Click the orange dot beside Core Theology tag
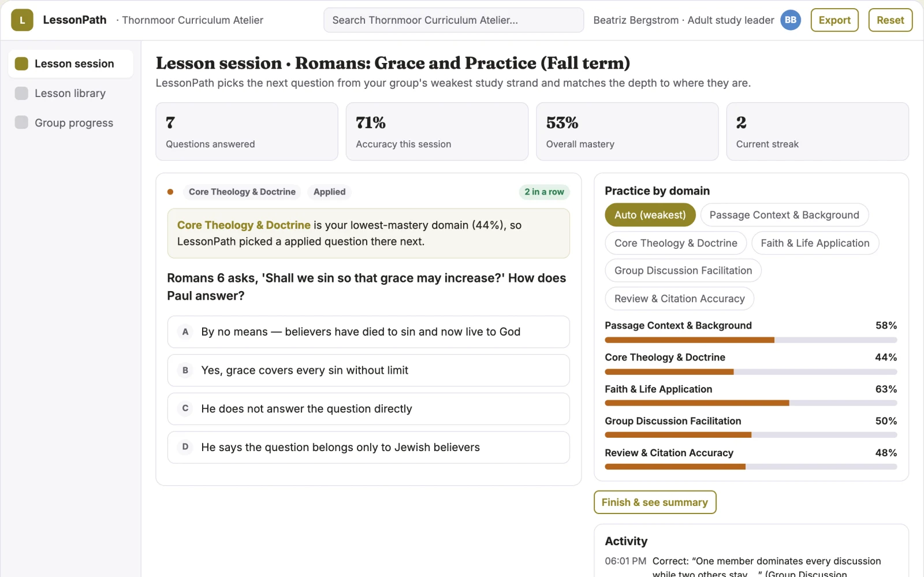 [x=170, y=192]
